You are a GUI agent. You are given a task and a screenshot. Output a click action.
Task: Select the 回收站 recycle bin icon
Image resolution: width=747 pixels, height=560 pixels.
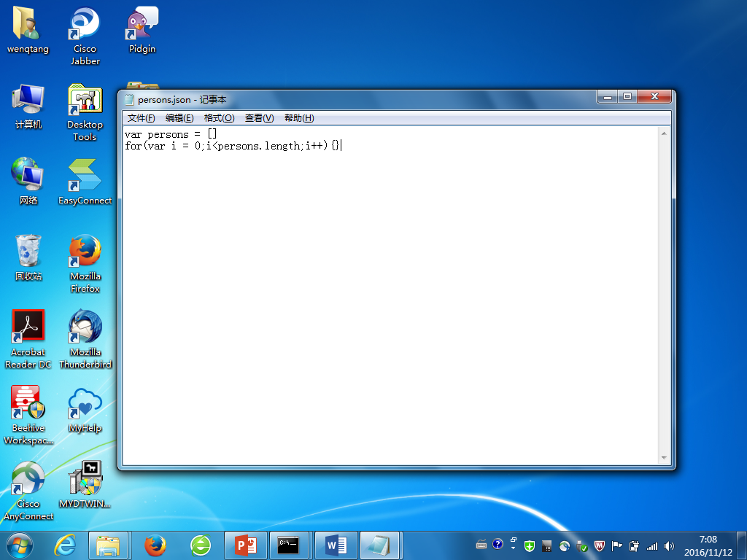click(28, 257)
